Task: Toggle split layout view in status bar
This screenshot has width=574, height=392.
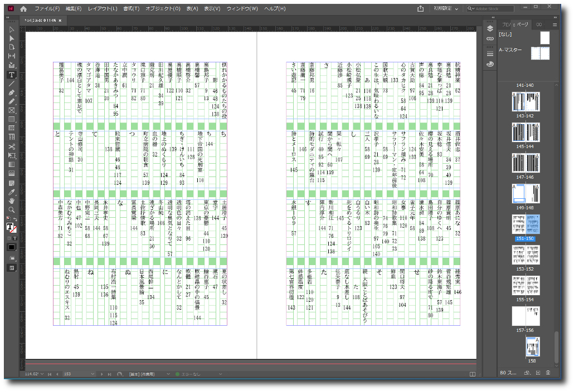Action: [x=473, y=374]
